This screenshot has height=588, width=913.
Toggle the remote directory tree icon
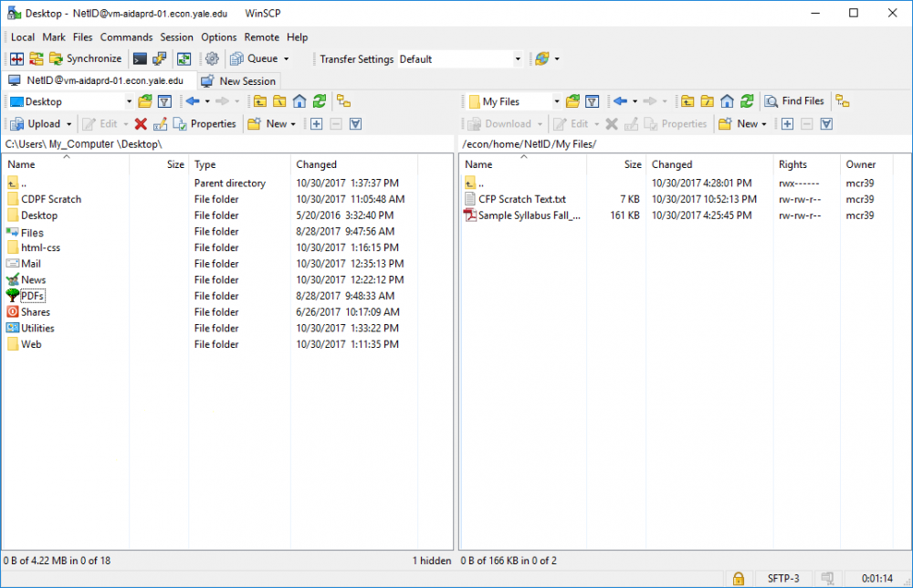click(843, 102)
